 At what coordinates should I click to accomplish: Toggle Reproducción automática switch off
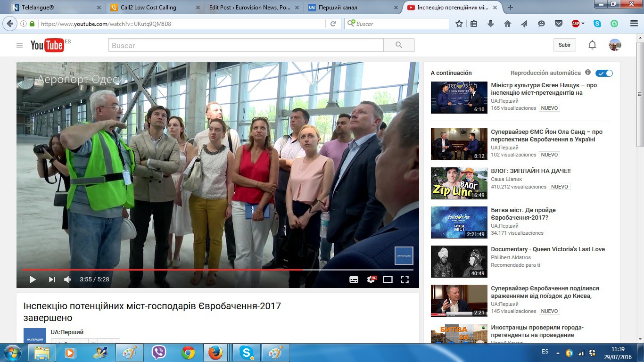(604, 73)
